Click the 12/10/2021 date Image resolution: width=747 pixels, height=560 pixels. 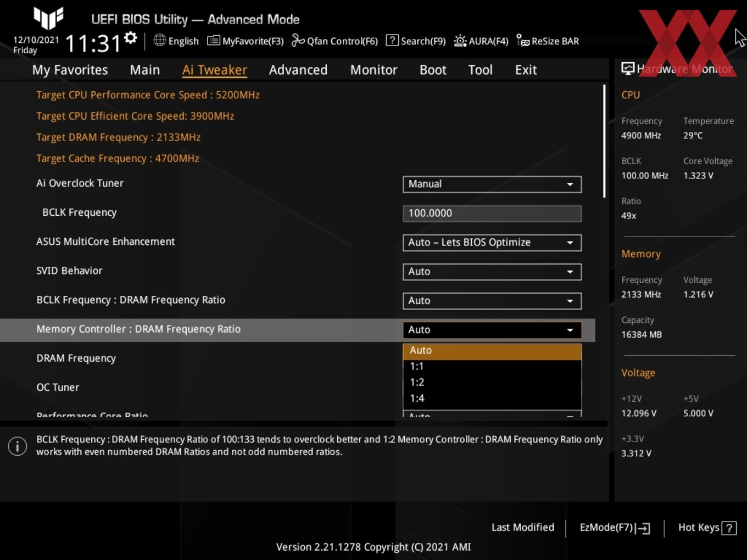[x=36, y=40]
